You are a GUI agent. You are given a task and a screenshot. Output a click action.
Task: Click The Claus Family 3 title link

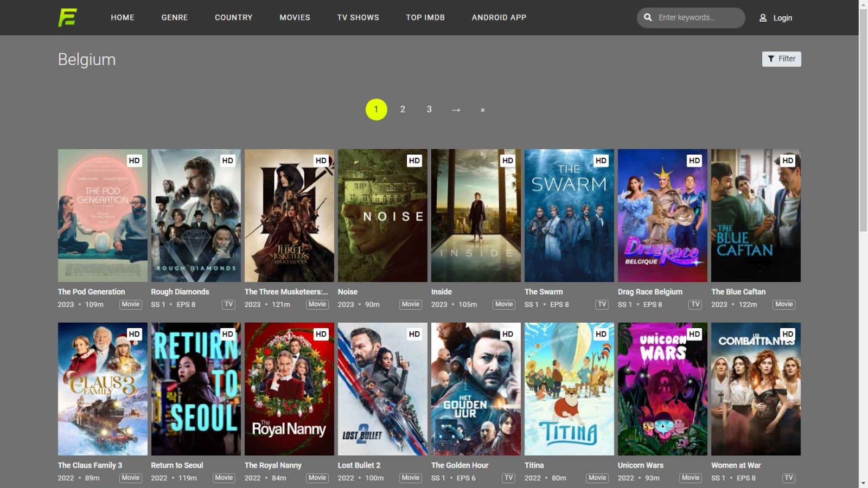click(90, 465)
